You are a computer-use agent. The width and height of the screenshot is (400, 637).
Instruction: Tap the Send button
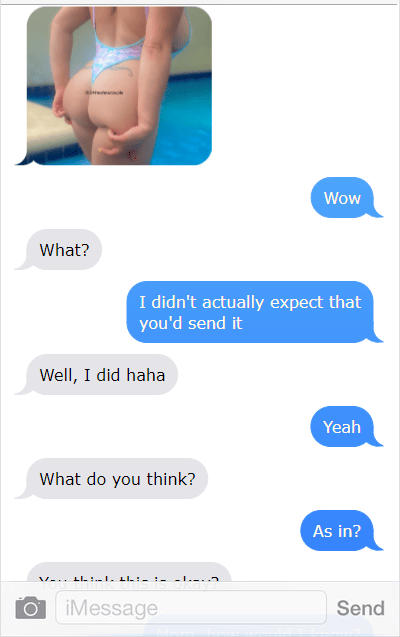(x=360, y=608)
